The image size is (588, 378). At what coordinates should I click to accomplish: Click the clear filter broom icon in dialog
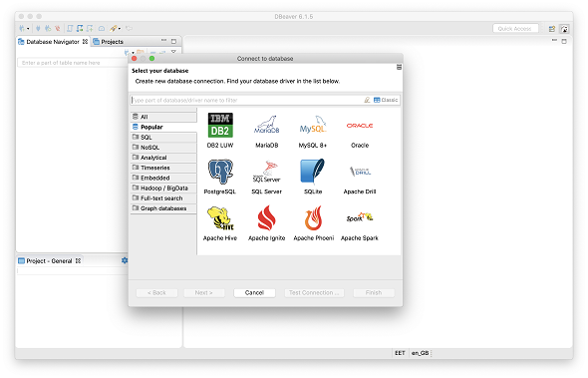tap(367, 100)
